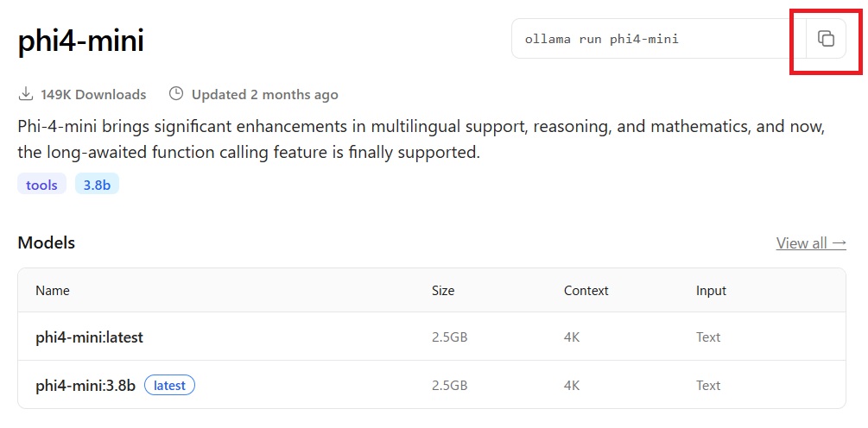Click the Context column header
The width and height of the screenshot is (868, 428).
[x=586, y=290]
